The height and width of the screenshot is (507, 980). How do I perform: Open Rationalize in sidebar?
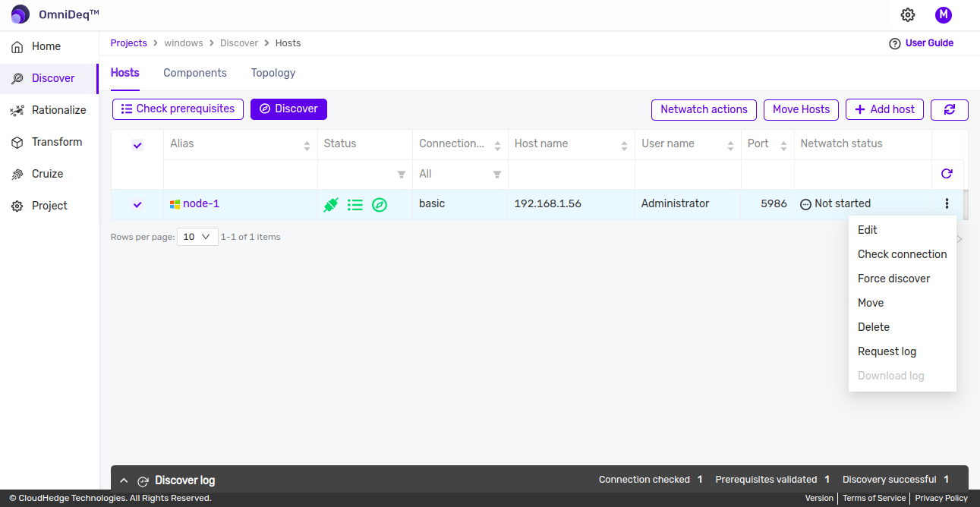(49, 110)
